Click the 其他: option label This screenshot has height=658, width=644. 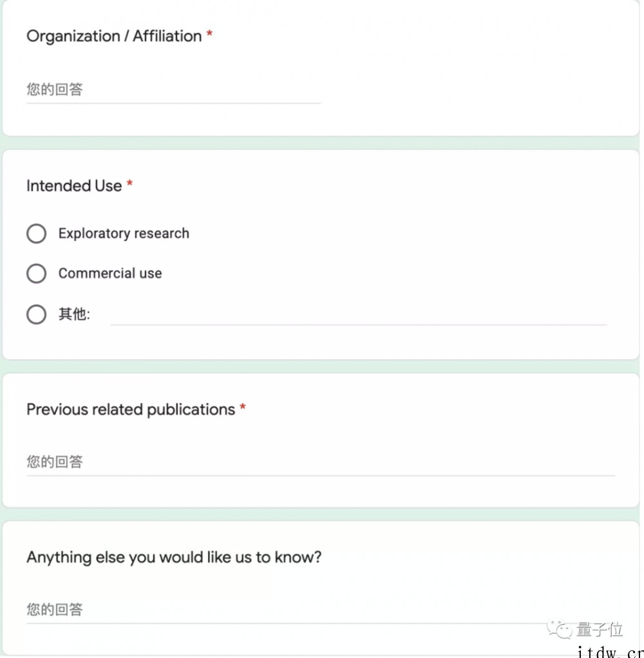coord(74,314)
